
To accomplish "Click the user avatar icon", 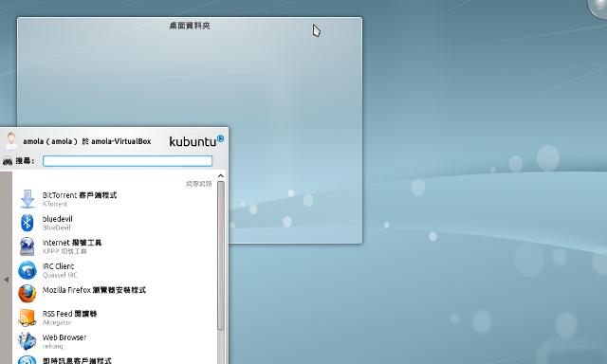I will point(11,140).
